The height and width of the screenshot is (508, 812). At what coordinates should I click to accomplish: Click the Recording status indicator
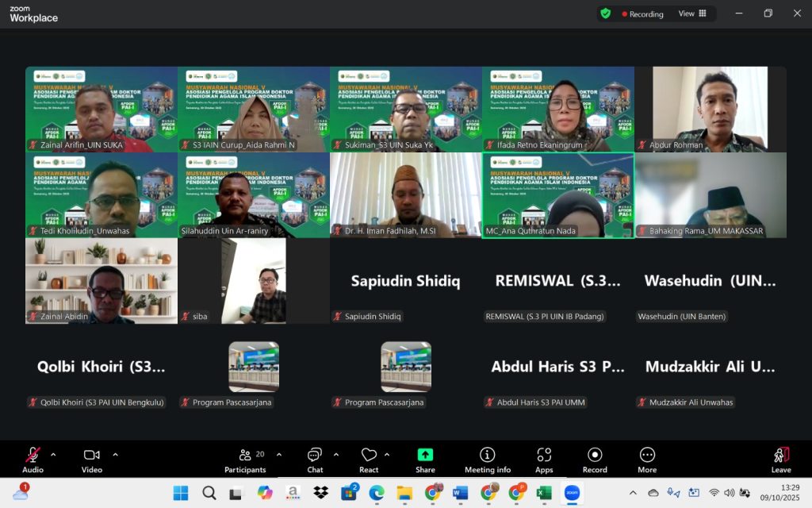[642, 14]
